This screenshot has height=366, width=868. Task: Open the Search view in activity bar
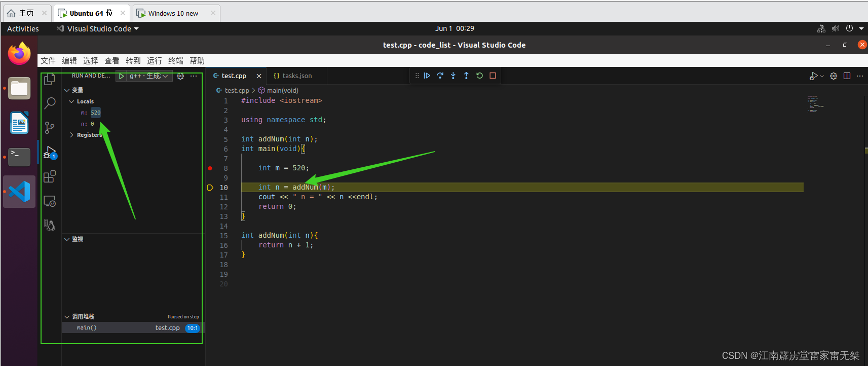pos(50,103)
